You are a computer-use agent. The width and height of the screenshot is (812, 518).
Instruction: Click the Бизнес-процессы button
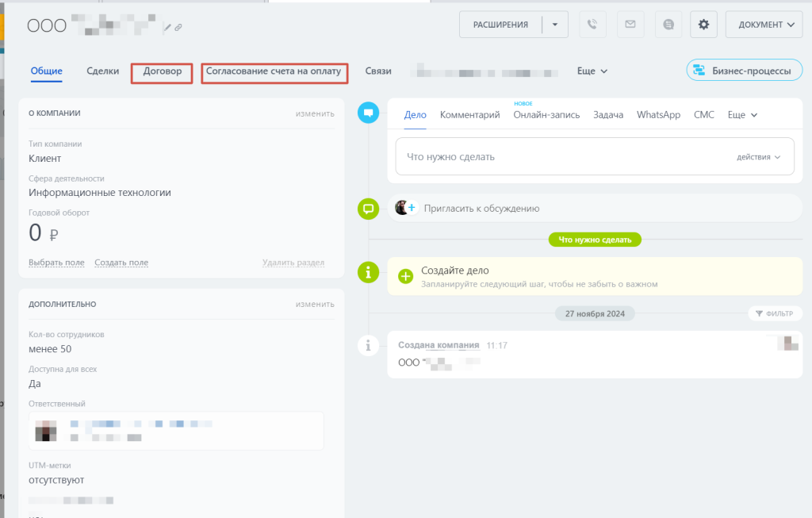click(742, 71)
